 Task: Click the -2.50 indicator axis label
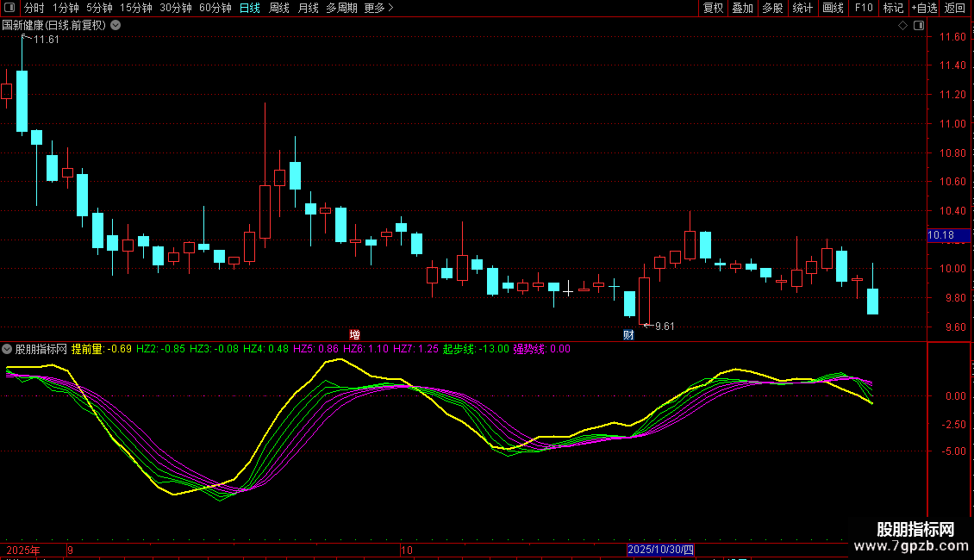click(x=952, y=425)
